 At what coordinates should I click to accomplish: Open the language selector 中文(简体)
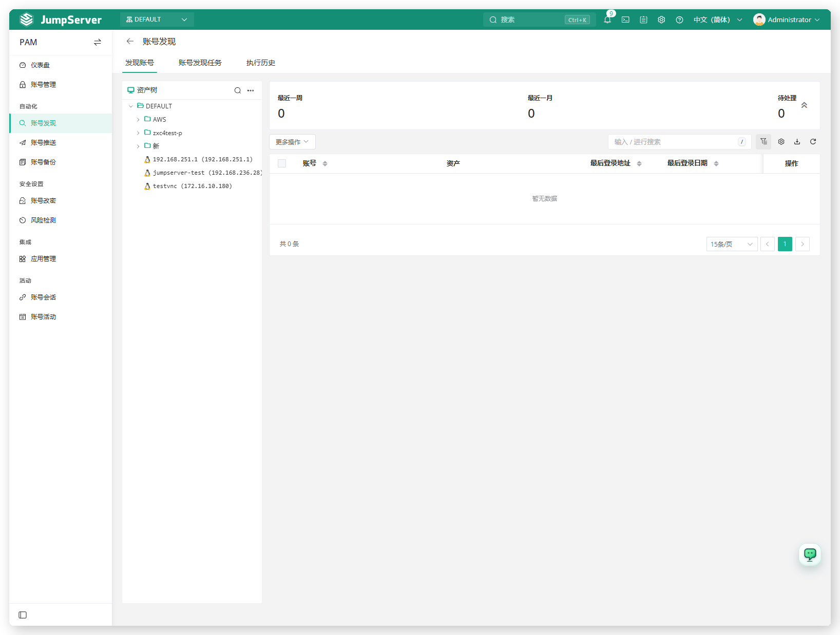[718, 20]
